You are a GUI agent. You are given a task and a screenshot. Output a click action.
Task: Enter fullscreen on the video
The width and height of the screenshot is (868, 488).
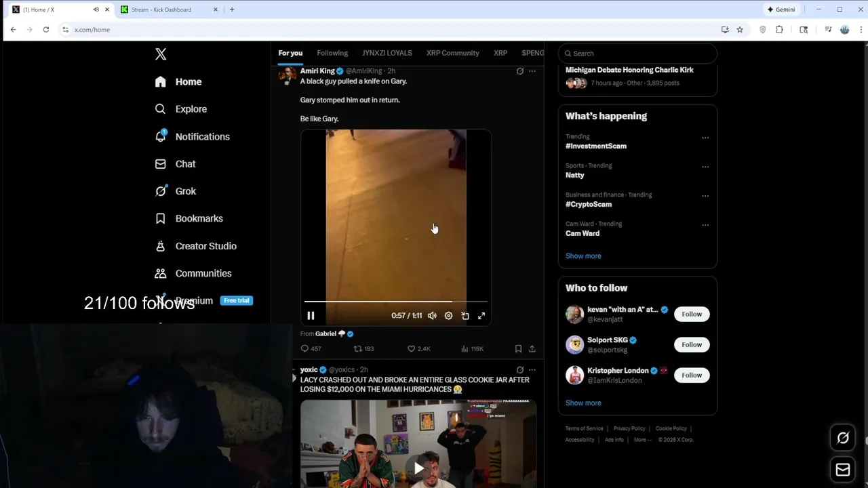[481, 316]
